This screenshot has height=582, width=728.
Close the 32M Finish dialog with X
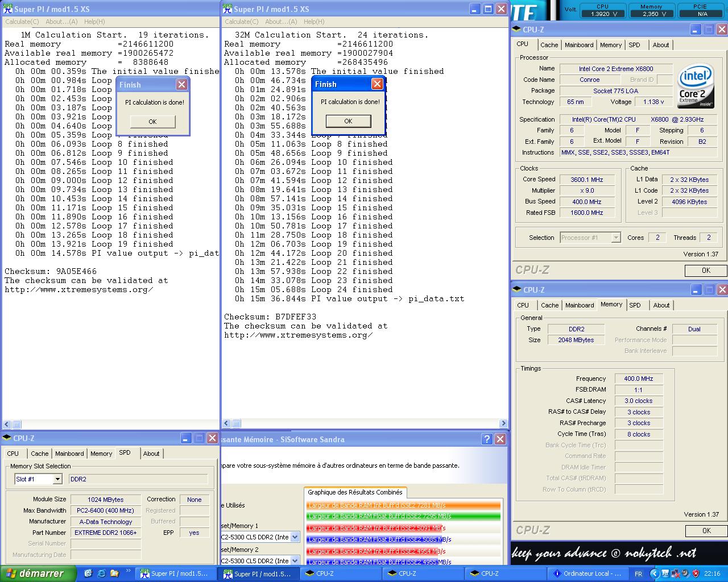click(377, 84)
